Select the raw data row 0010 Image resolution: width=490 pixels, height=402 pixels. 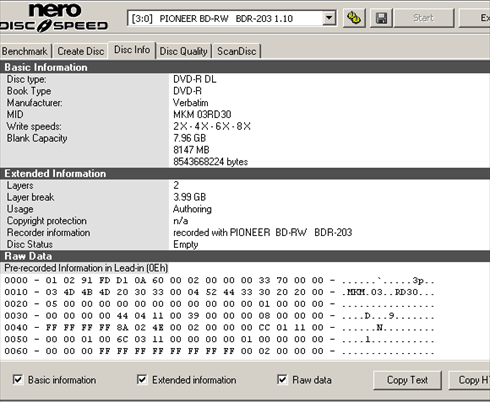(x=219, y=292)
